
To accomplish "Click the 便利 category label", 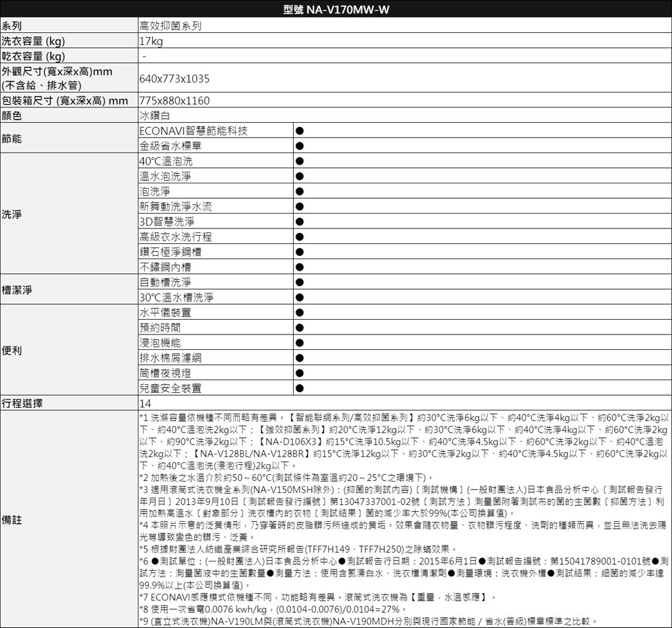I will click(x=11, y=351).
